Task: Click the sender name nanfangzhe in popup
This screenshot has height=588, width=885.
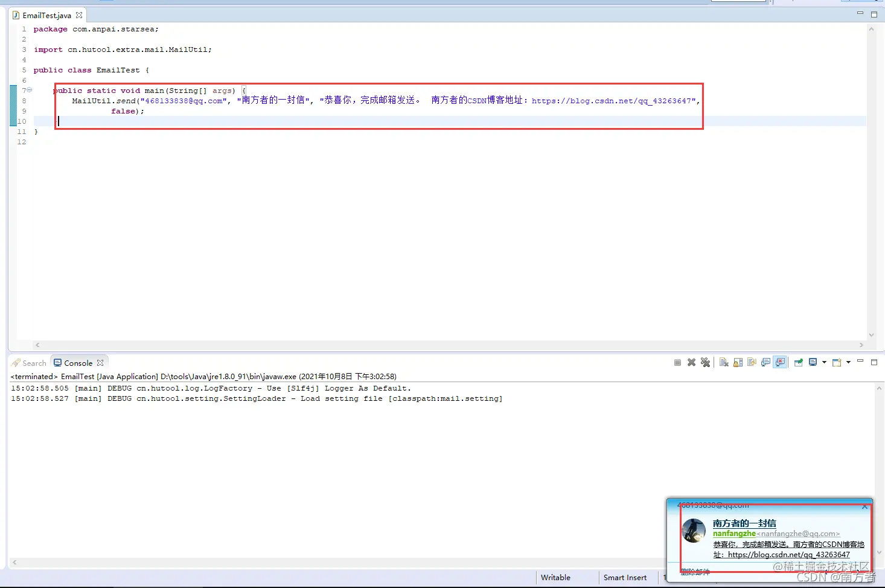Action: 734,534
